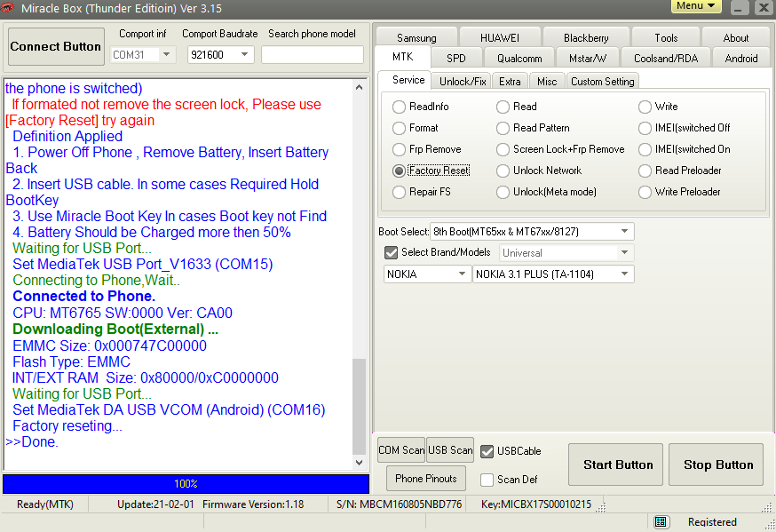Click the Stop Button

point(716,465)
